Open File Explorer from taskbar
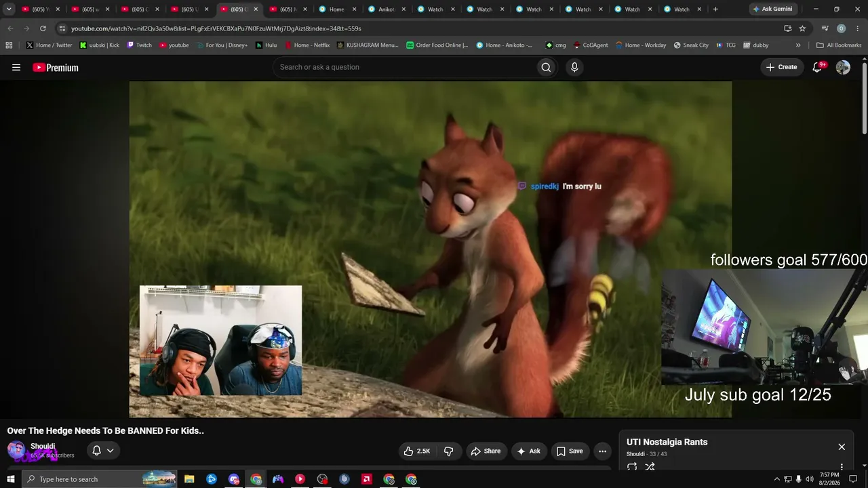Viewport: 868px width, 488px height. [189, 479]
